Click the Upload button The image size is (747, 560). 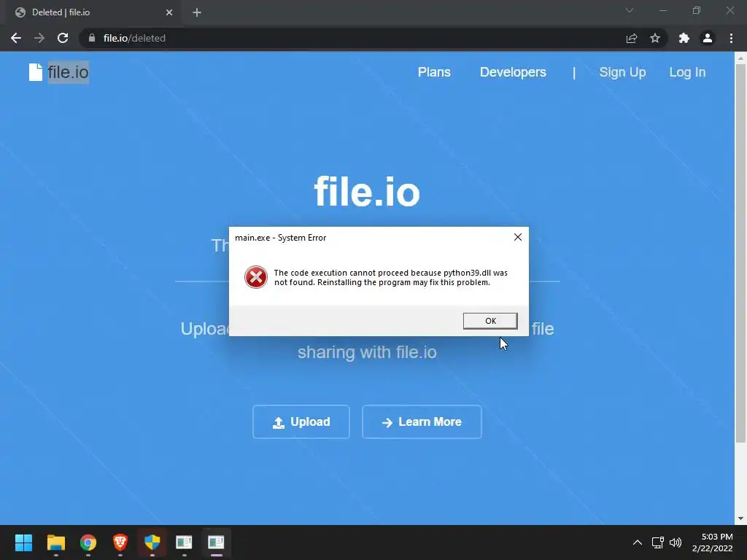pos(301,422)
